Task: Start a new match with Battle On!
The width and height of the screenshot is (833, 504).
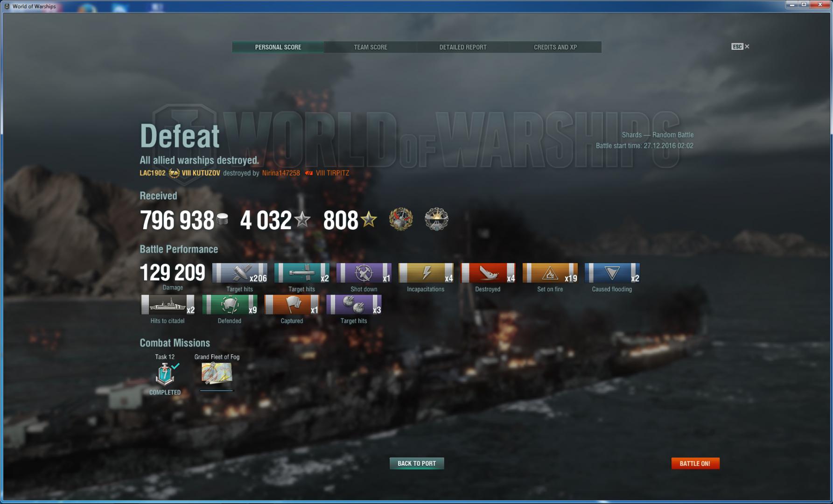Action: click(695, 463)
